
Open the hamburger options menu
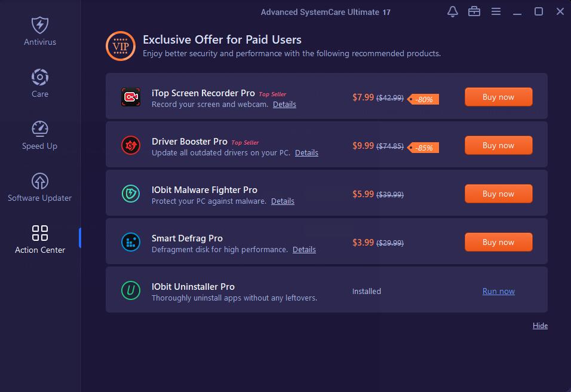[496, 12]
